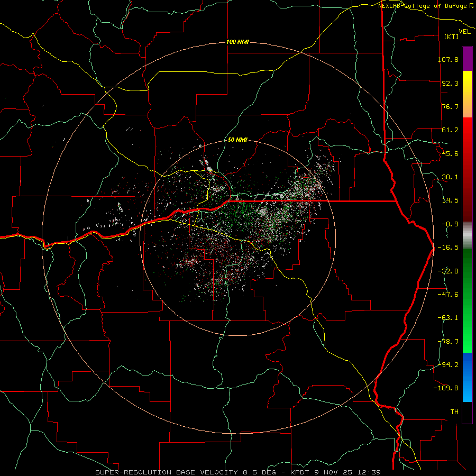
Task: Click the -94.2 value on velocity scale
Action: 448,365
